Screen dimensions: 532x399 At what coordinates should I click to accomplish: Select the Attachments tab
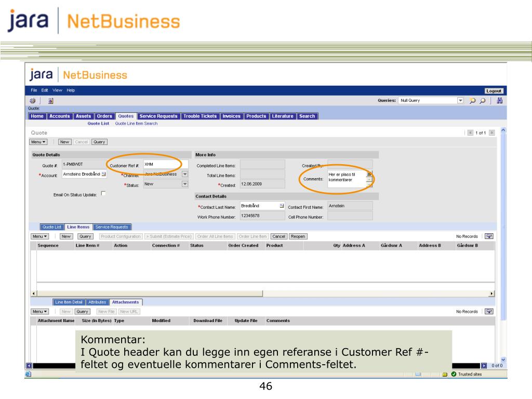coord(126,302)
